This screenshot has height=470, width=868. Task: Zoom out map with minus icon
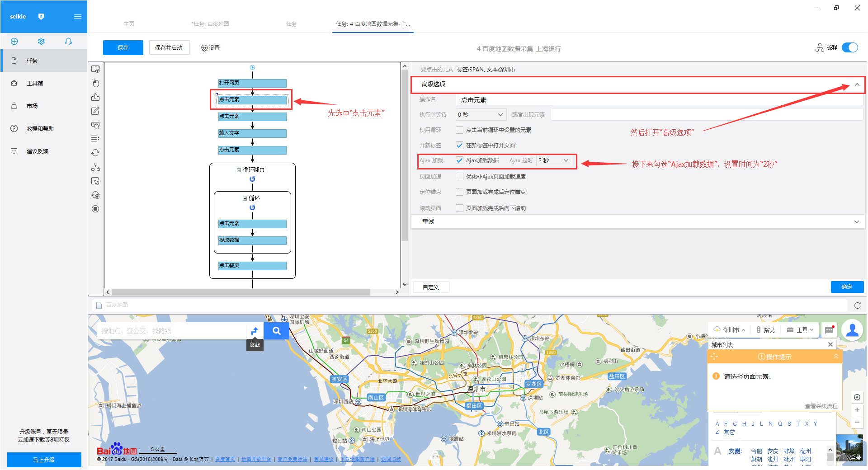click(x=857, y=422)
